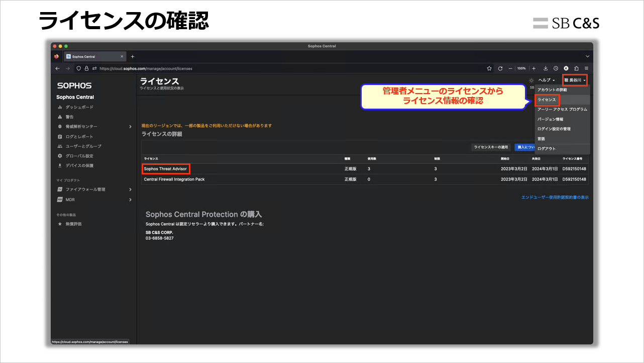644x363 pixels.
Task: Click the 失効日 column header
Action: tap(536, 159)
